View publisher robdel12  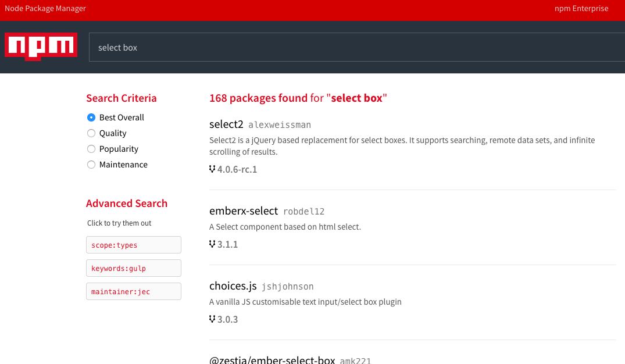click(x=303, y=211)
